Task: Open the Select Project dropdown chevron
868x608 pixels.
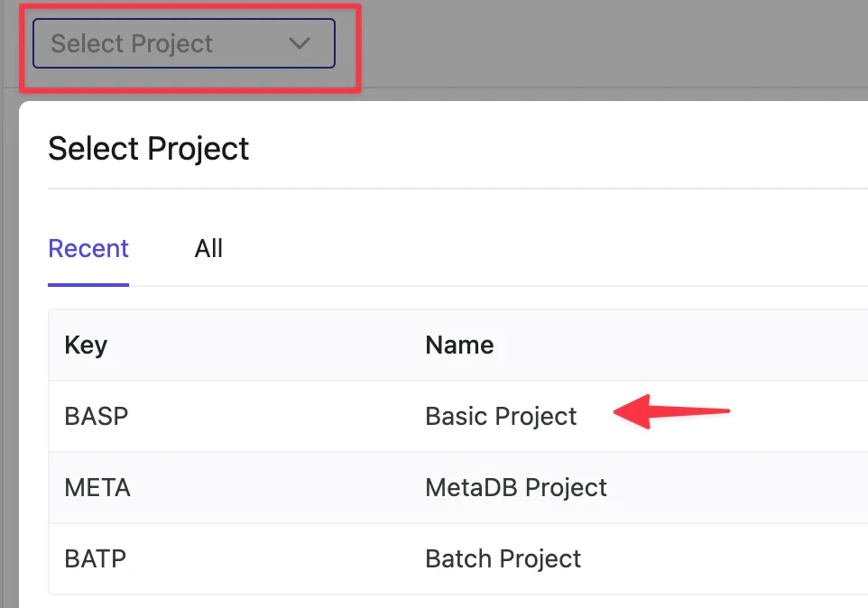Action: [x=300, y=42]
